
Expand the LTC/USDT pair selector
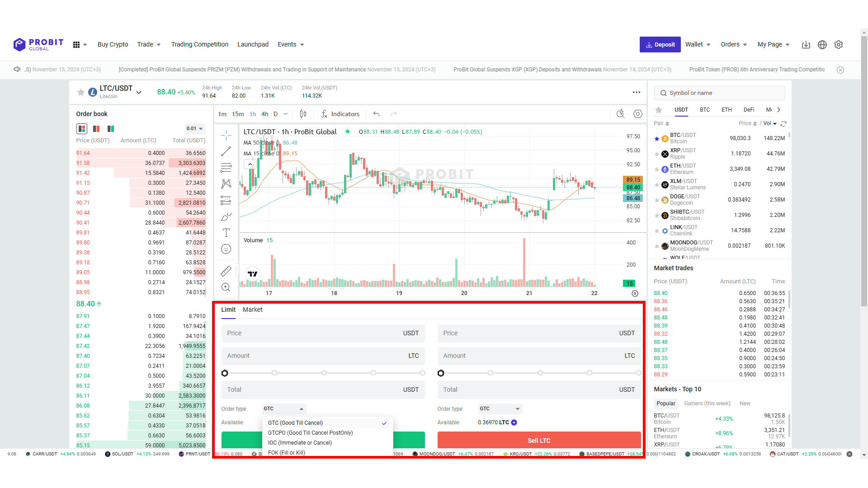click(139, 92)
